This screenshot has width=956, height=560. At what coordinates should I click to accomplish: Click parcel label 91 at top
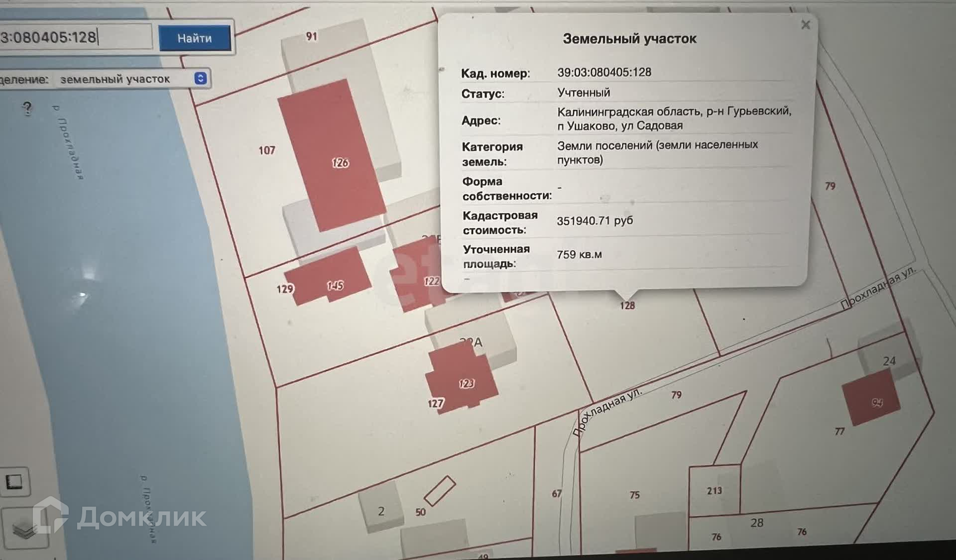[x=311, y=36]
